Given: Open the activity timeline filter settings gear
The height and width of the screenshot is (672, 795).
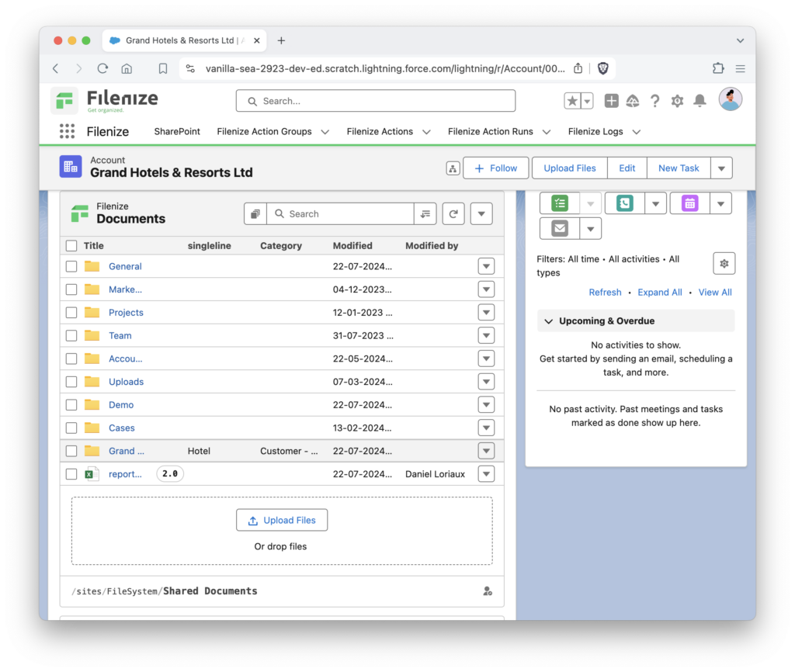Looking at the screenshot, I should (724, 264).
